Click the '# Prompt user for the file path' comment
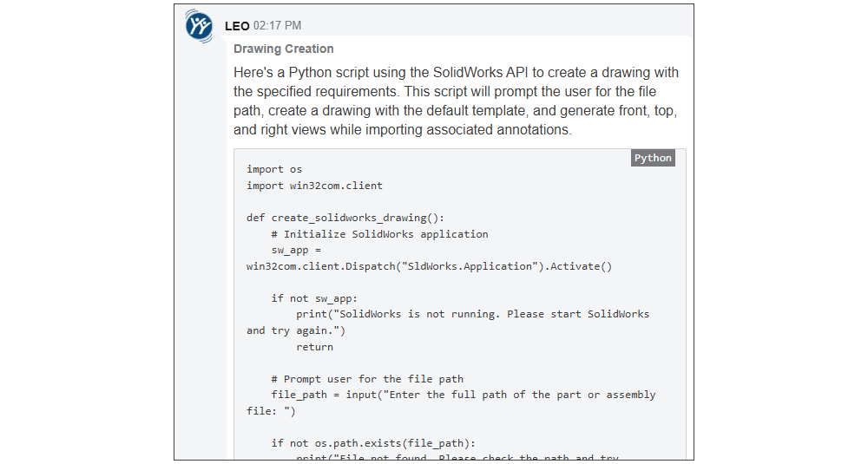Image resolution: width=868 pixels, height=464 pixels. (367, 379)
